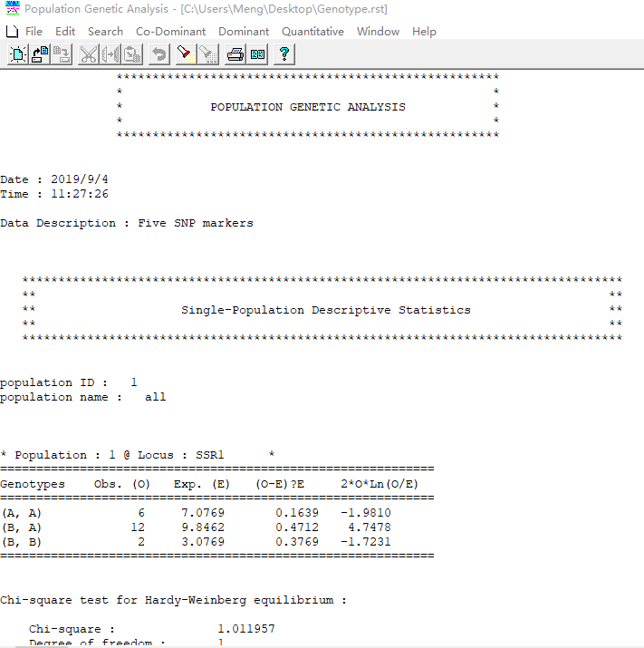Image resolution: width=644 pixels, height=648 pixels.
Task: Click the two-pane window toolbar icon
Action: coord(257,54)
